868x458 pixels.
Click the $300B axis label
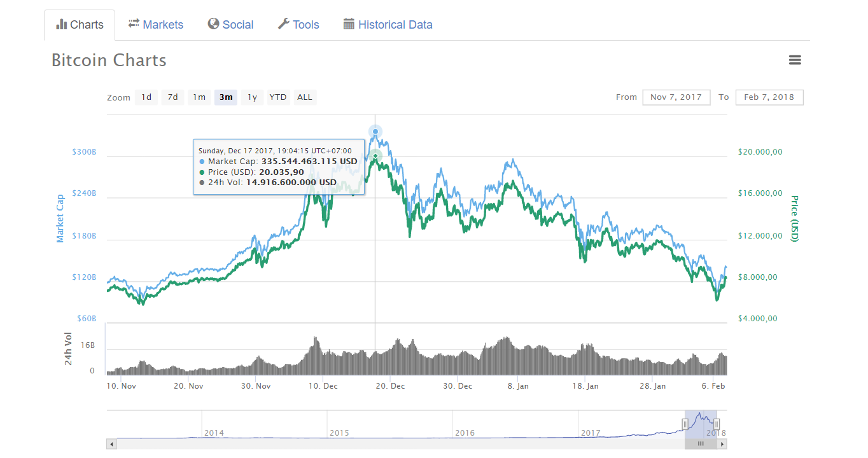84,152
